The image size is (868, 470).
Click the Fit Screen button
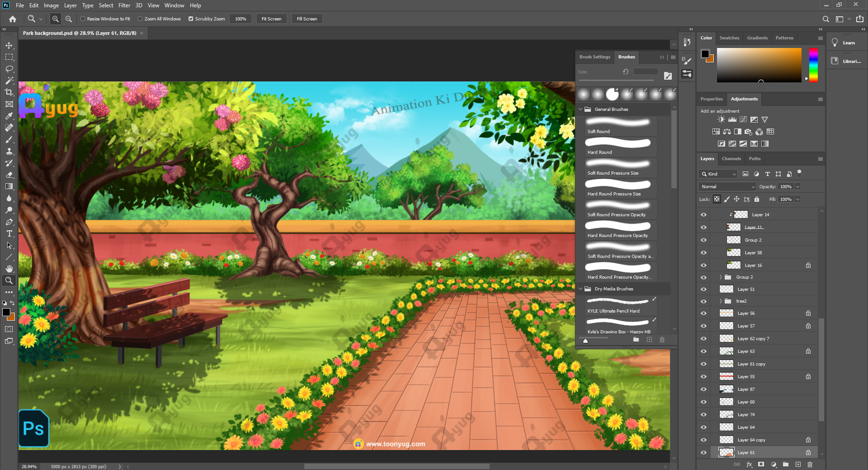pos(271,19)
